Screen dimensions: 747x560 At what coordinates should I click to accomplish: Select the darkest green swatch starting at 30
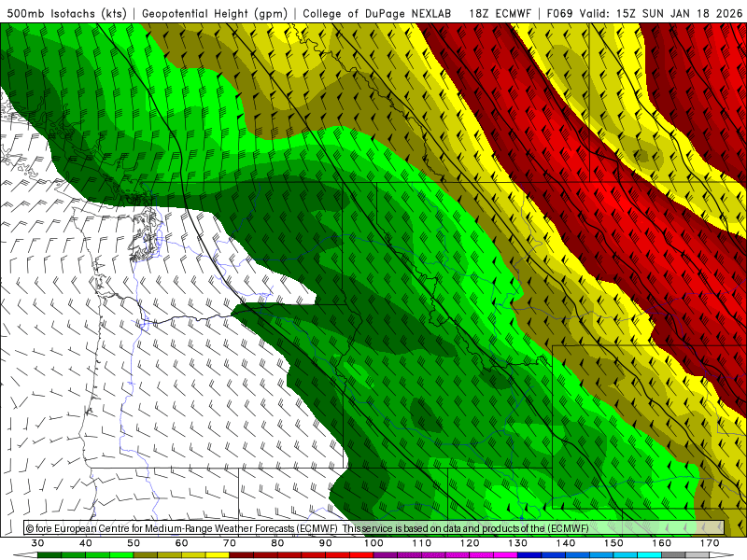(x=49, y=555)
